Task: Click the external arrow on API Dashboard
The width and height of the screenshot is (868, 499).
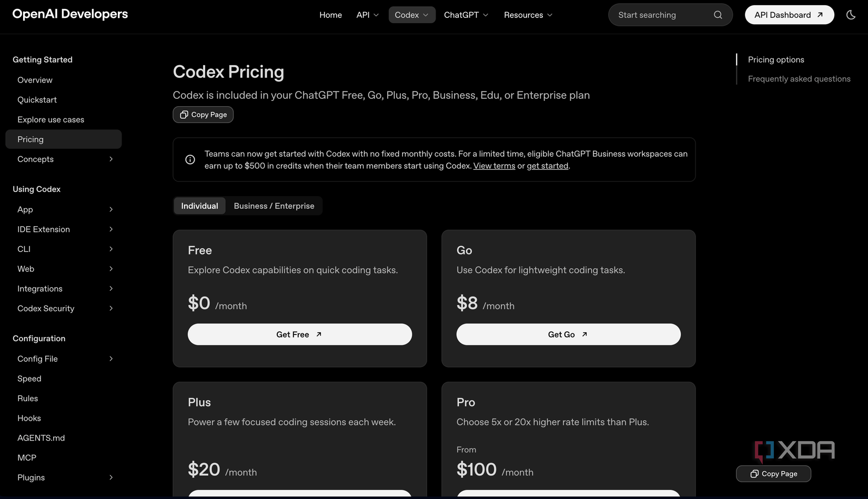Action: [819, 15]
